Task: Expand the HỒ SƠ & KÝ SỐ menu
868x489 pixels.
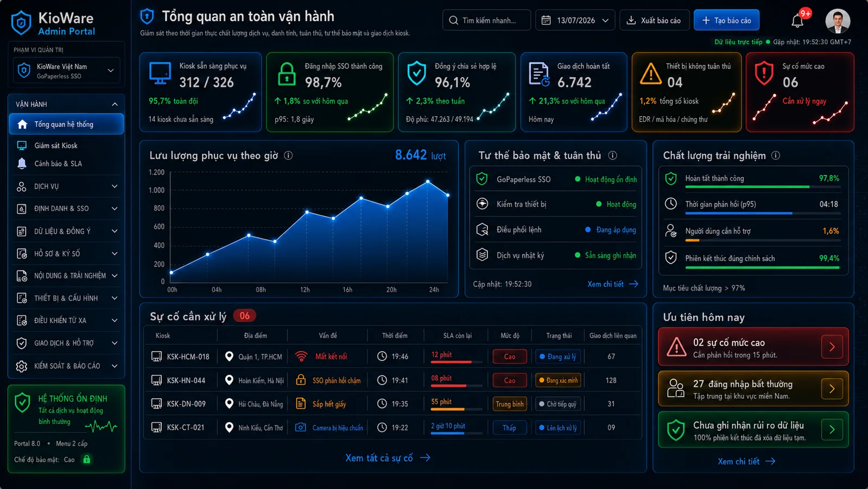Action: 66,253
